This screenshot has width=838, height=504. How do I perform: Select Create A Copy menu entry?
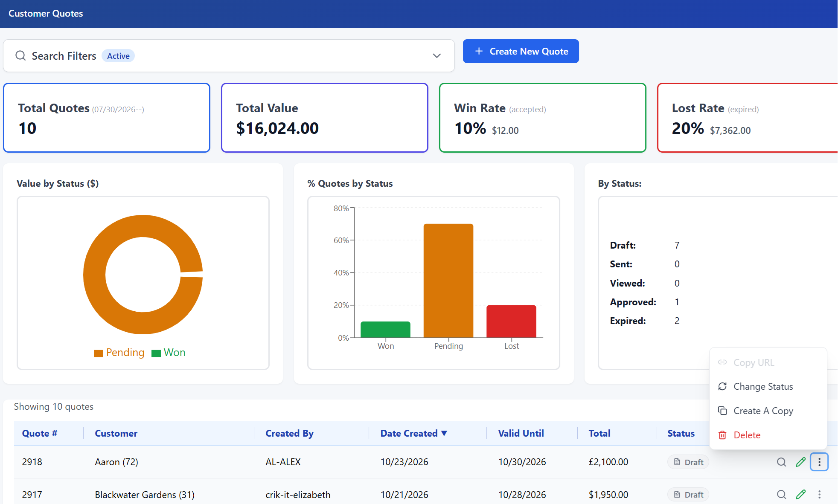[768, 411]
